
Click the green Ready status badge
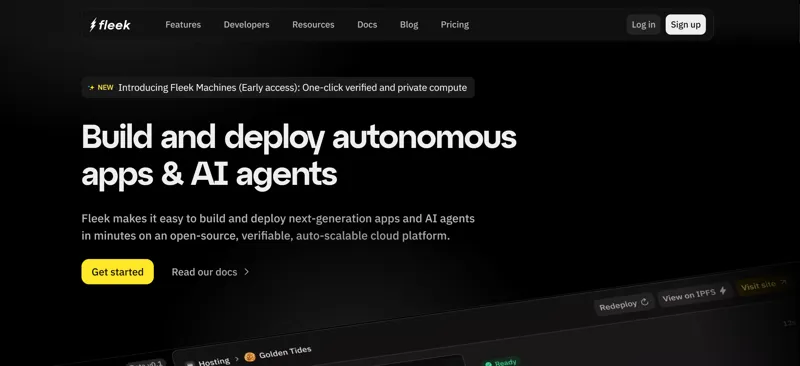click(x=501, y=363)
